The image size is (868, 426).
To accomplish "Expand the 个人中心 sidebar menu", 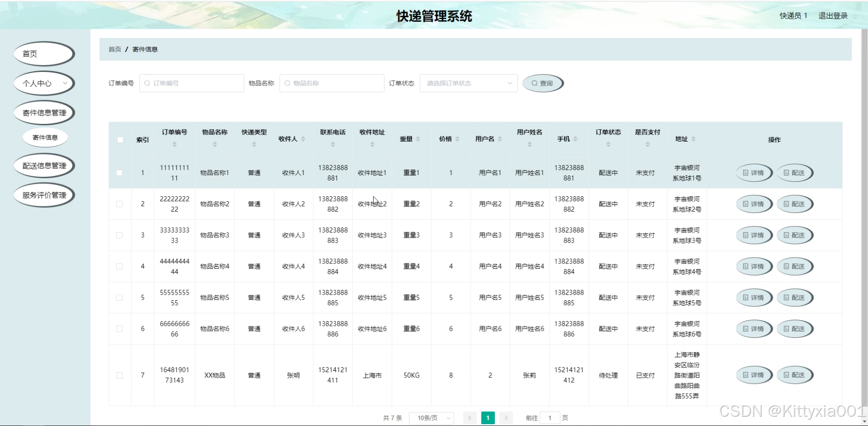I will [44, 84].
